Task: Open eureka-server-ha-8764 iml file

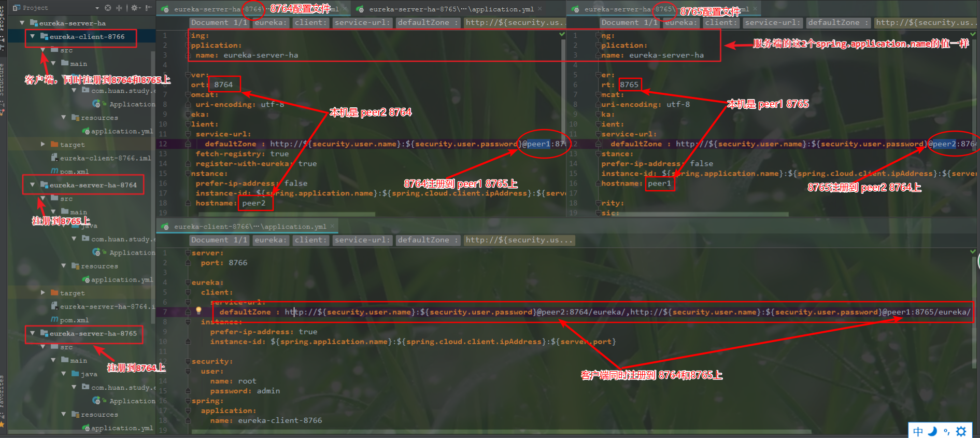Action: [103, 306]
